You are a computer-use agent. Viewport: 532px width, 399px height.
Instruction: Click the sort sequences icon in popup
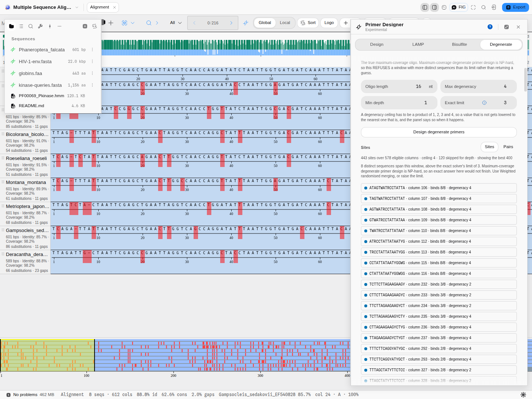click(95, 26)
